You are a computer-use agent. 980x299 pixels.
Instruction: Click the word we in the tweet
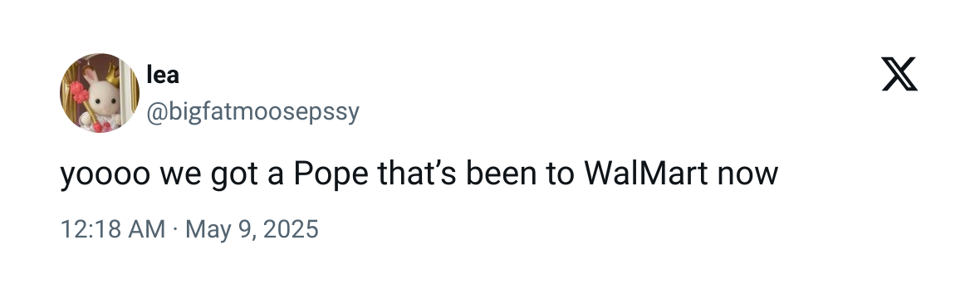(x=180, y=176)
